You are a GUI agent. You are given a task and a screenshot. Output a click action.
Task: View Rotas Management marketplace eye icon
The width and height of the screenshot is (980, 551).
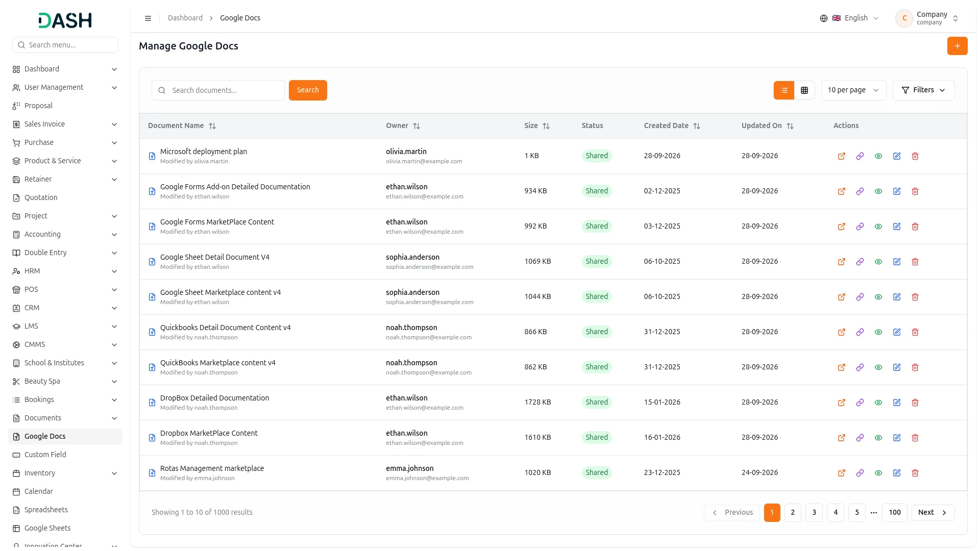point(878,473)
